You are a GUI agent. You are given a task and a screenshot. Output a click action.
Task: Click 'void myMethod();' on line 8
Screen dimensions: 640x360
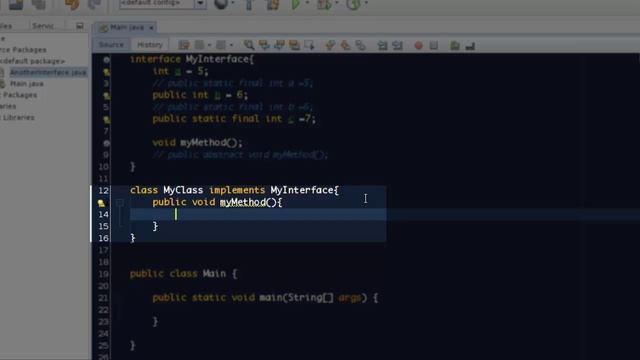[x=197, y=142]
